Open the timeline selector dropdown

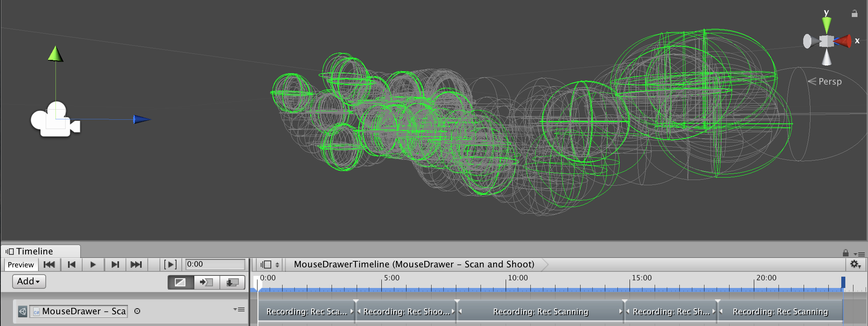pos(270,265)
